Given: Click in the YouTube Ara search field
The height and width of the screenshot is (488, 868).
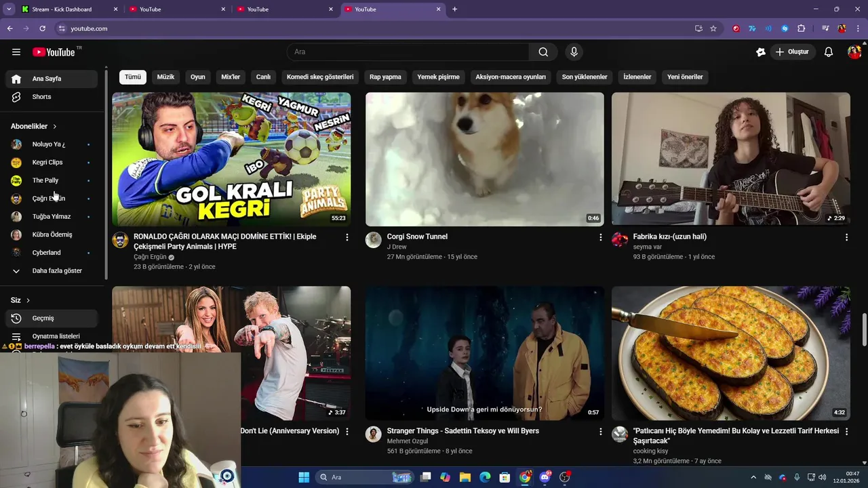Looking at the screenshot, I should click(x=408, y=52).
